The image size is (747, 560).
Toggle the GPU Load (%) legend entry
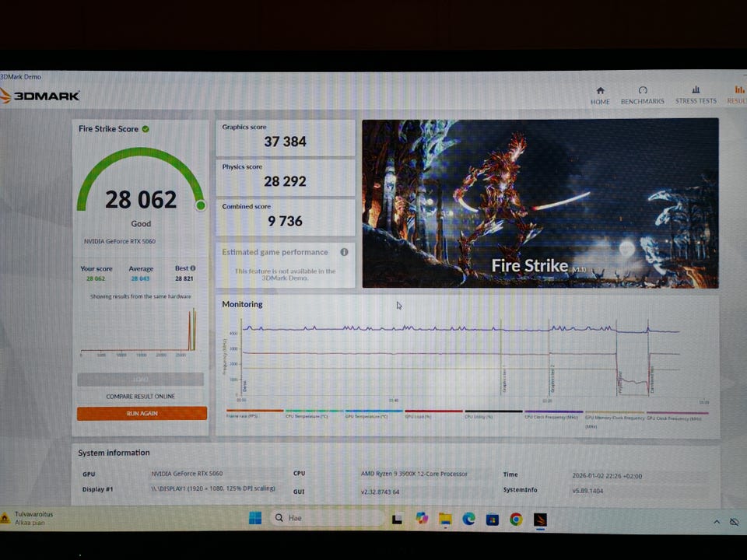coord(433,414)
